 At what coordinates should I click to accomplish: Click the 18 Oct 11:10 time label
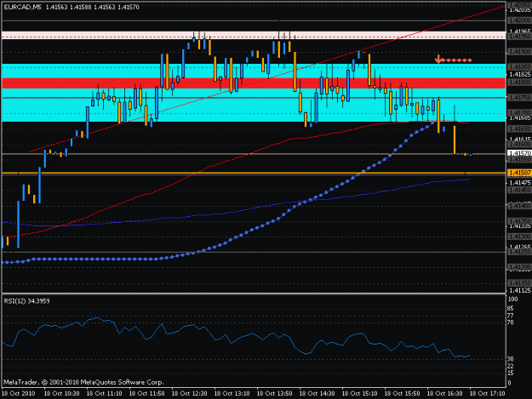click(104, 394)
